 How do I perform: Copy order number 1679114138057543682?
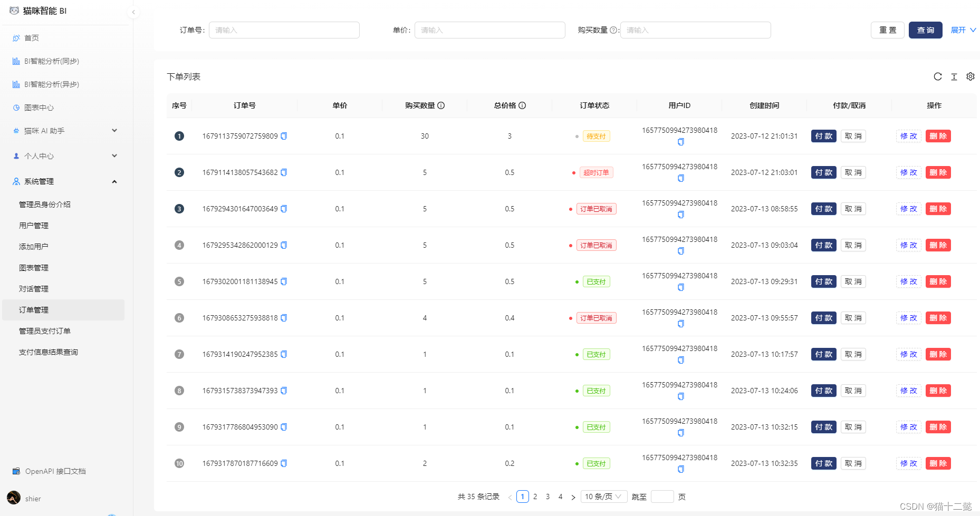[x=284, y=172]
